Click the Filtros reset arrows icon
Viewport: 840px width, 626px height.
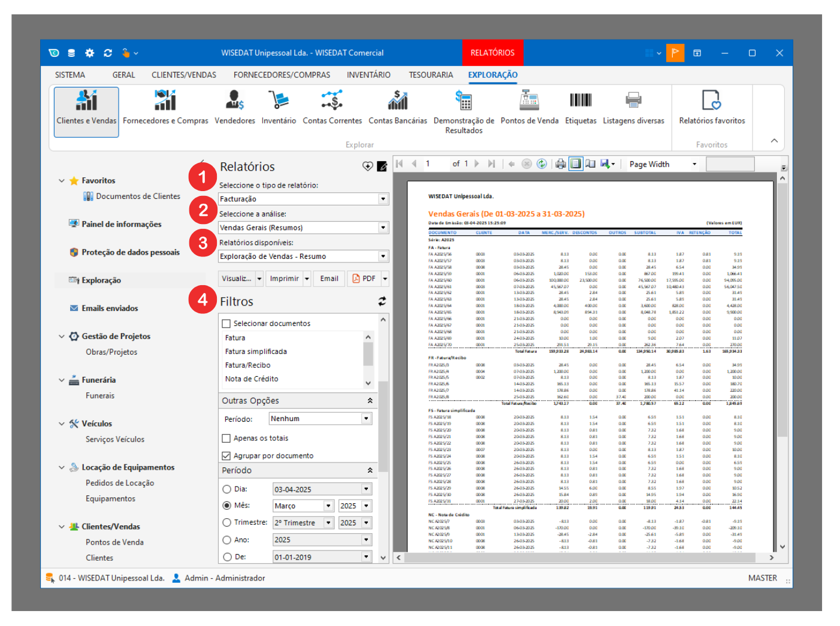[382, 301]
